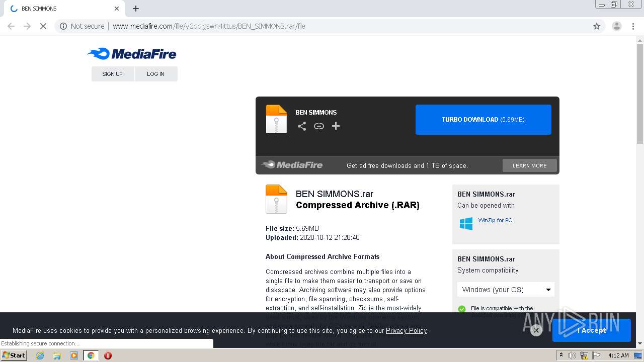Open the media player taskbar icon
The width and height of the screenshot is (644, 362).
coord(74,355)
